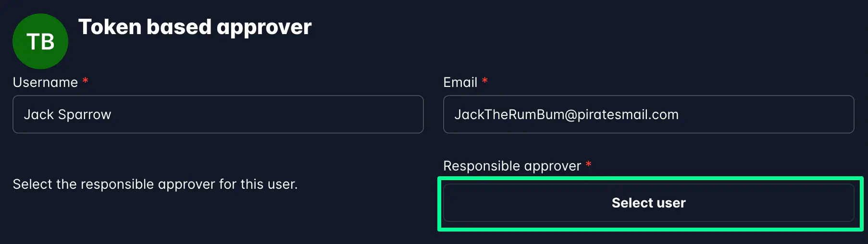The width and height of the screenshot is (868, 244).
Task: Click the red asterisk beside Username
Action: click(85, 81)
